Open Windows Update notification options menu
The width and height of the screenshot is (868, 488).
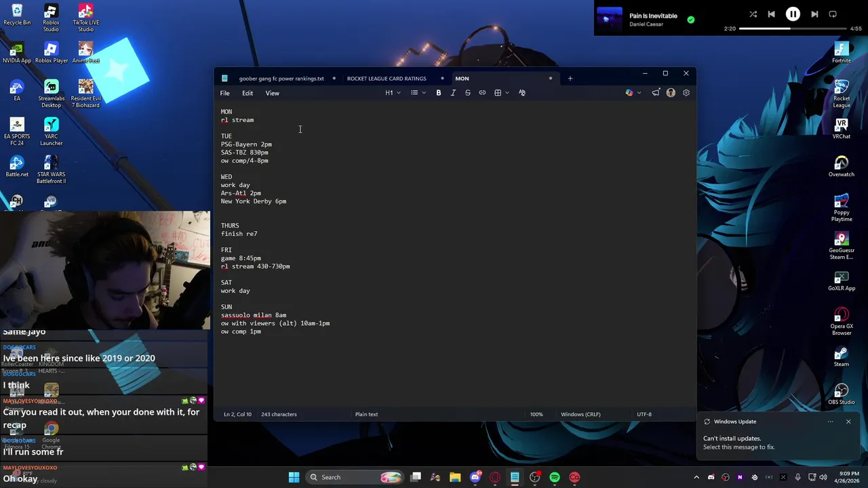[830, 422]
